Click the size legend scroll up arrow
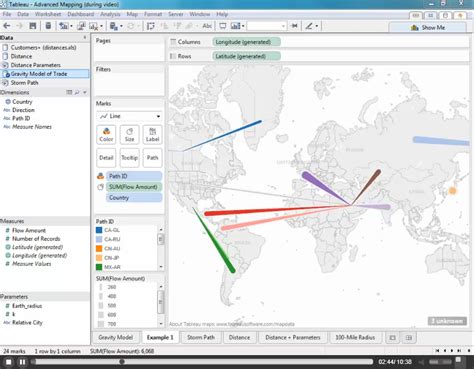The height and width of the screenshot is (369, 474). point(161,287)
